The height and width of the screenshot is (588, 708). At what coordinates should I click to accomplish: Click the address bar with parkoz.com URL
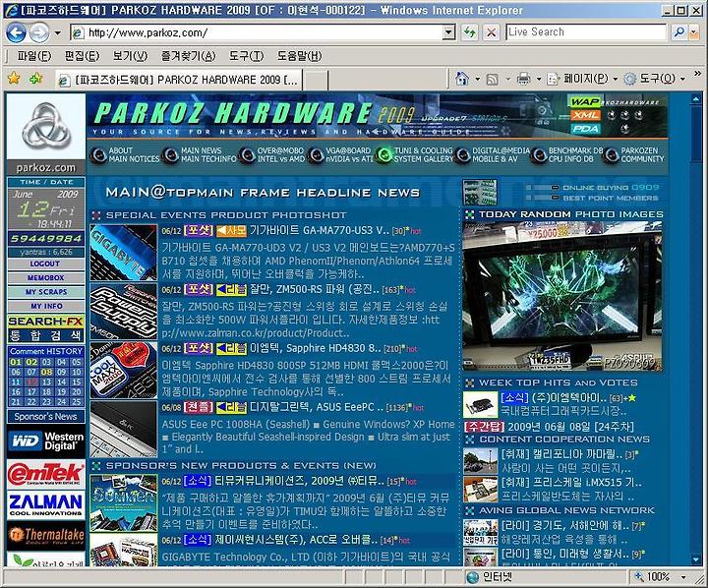258,32
